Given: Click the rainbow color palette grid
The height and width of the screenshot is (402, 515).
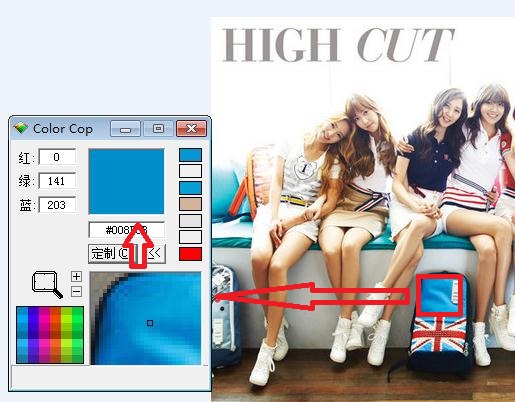Looking at the screenshot, I should (x=50, y=335).
